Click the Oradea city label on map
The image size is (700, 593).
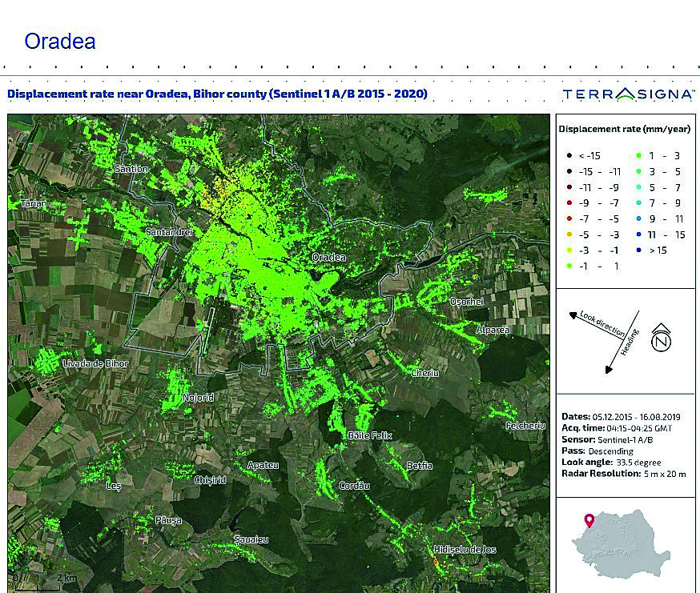coord(328,258)
